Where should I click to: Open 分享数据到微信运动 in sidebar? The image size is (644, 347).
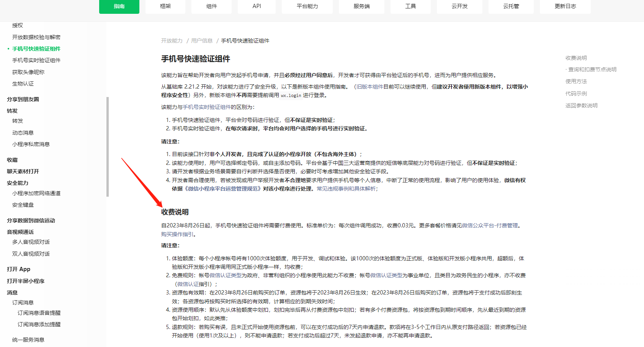tap(31, 220)
